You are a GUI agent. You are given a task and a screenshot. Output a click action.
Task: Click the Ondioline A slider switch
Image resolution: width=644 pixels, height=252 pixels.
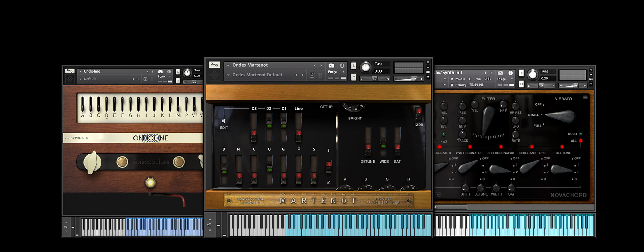pos(83,104)
